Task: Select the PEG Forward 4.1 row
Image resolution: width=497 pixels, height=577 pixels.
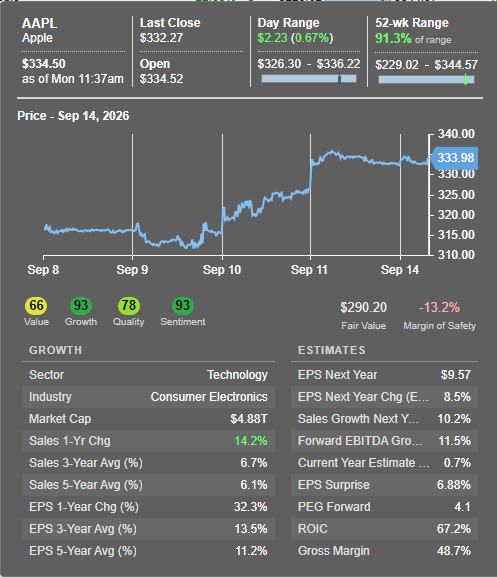Action: [x=384, y=507]
